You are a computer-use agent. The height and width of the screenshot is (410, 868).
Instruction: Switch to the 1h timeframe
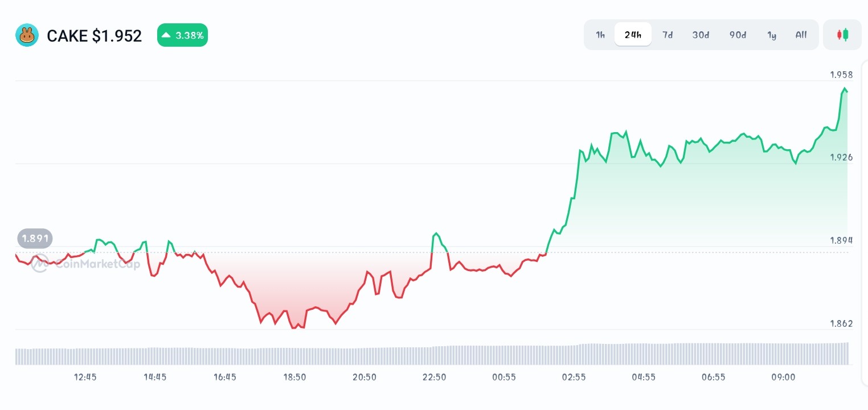[x=600, y=35]
